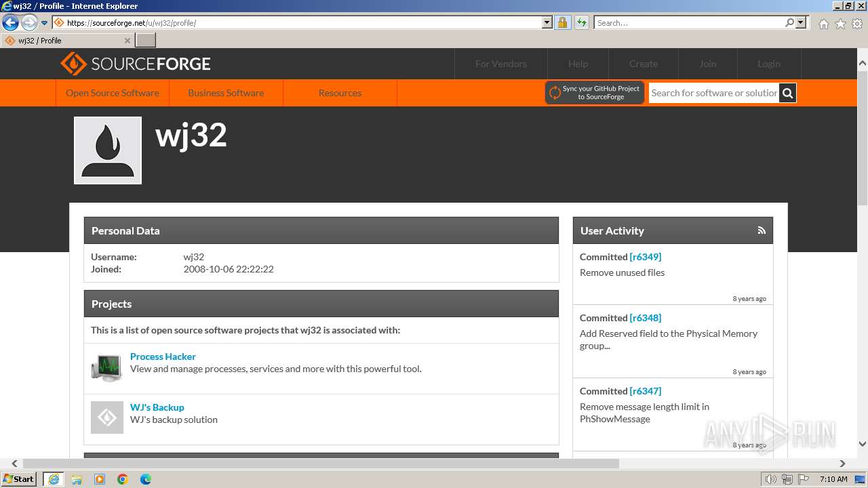Click the SourceForge logo

click(136, 64)
